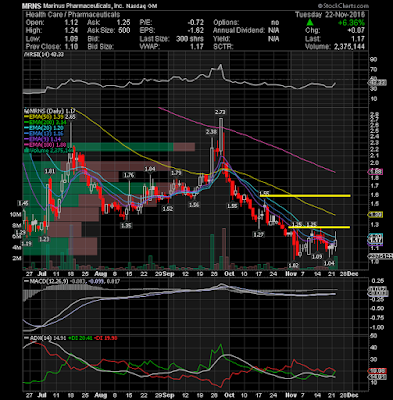Click the 1.04 price label near Nov 21
Image resolution: width=393 pixels, height=400 pixels.
(329, 263)
